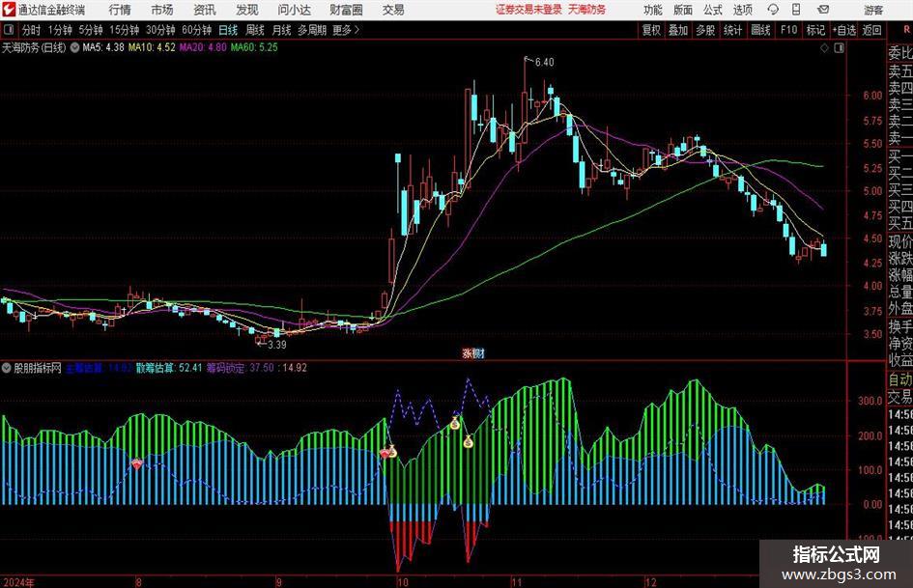Screen dimensions: 913x588
Task: Switch to 月线 monthly chart tab
Action: (x=282, y=30)
